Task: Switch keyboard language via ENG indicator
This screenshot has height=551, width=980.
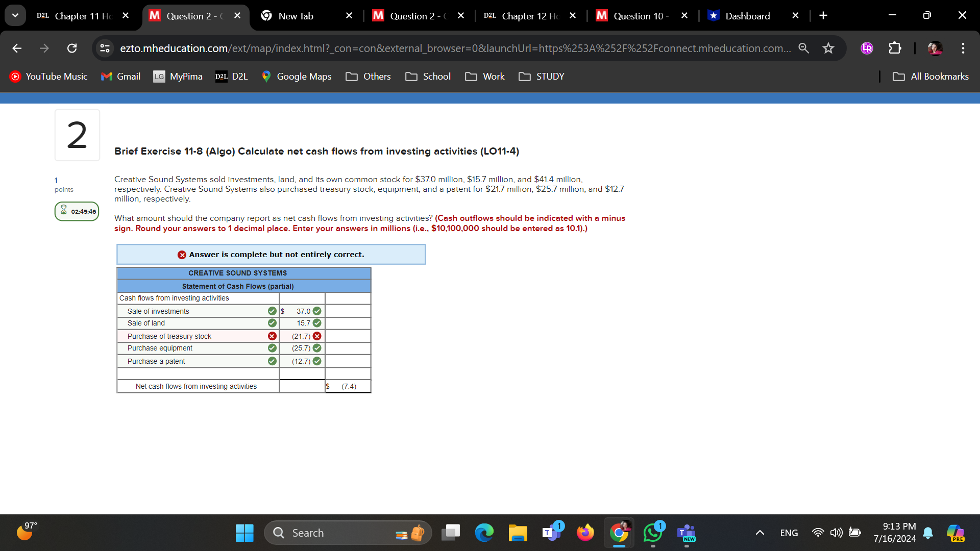Action: point(789,533)
